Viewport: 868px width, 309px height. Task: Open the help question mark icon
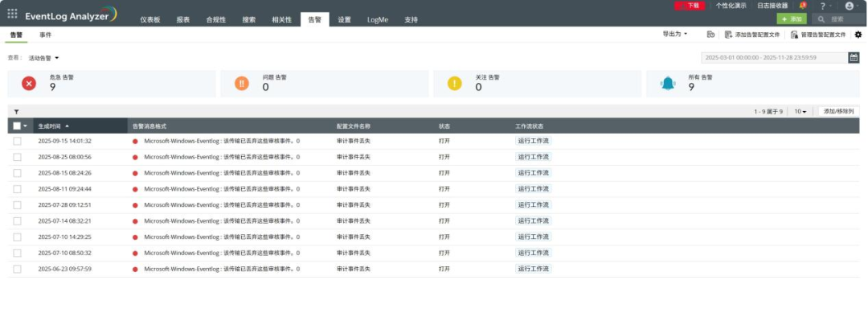(x=823, y=6)
